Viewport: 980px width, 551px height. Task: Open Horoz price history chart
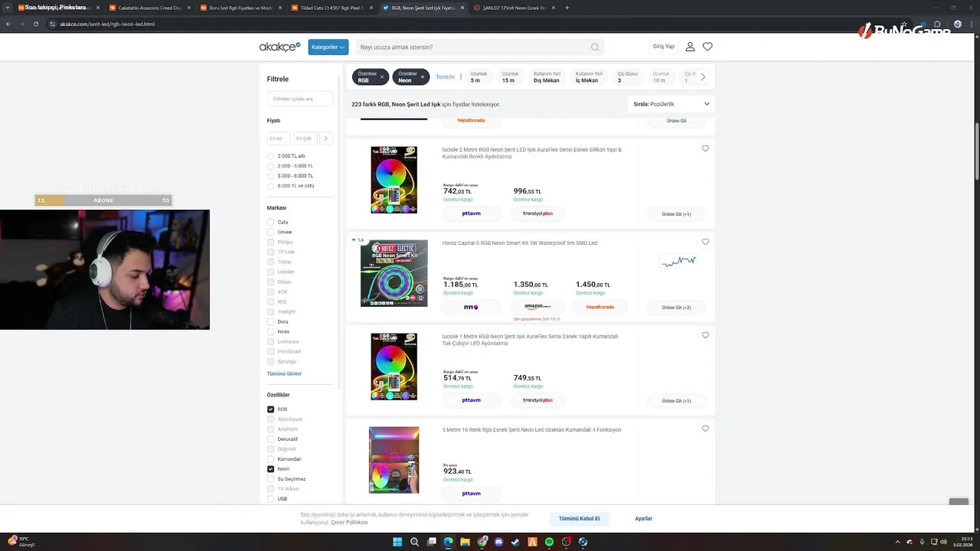[x=678, y=262]
